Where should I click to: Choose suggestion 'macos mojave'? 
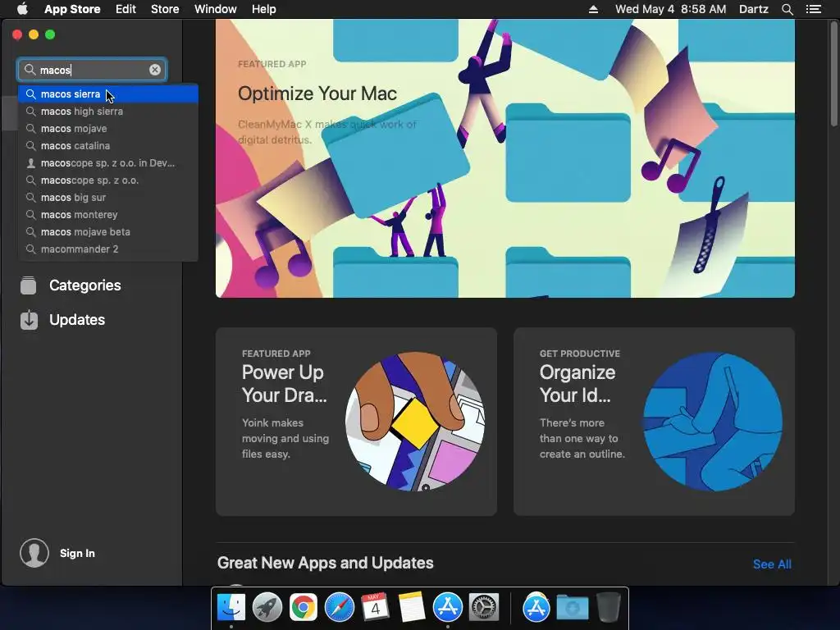(108, 129)
